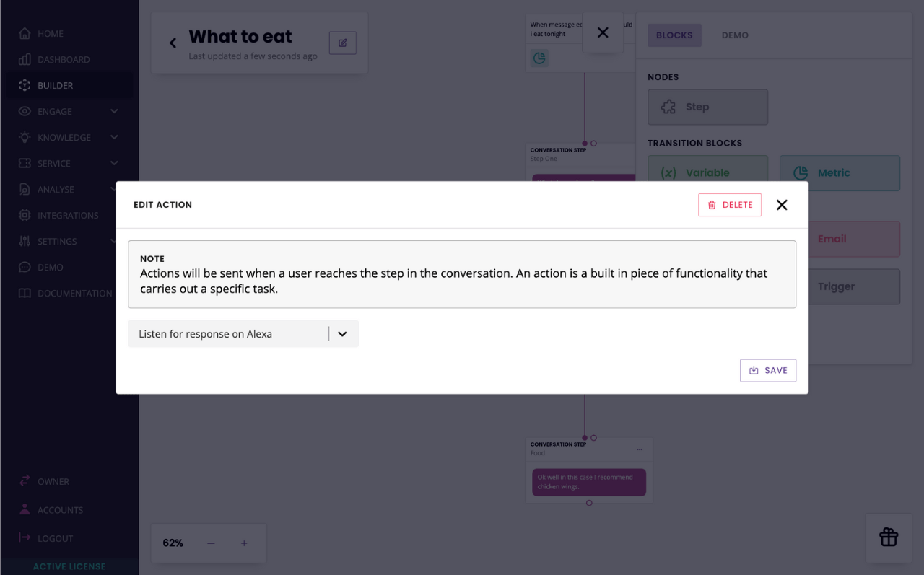Viewport: 924px width, 575px height.
Task: Open the Documentation section
Action: coord(74,293)
